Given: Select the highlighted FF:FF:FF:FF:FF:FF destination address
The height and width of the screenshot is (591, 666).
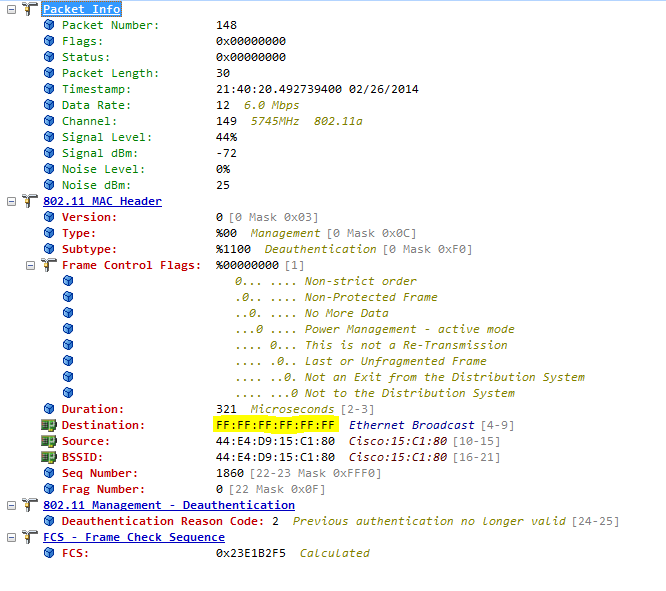Looking at the screenshot, I should [x=275, y=425].
